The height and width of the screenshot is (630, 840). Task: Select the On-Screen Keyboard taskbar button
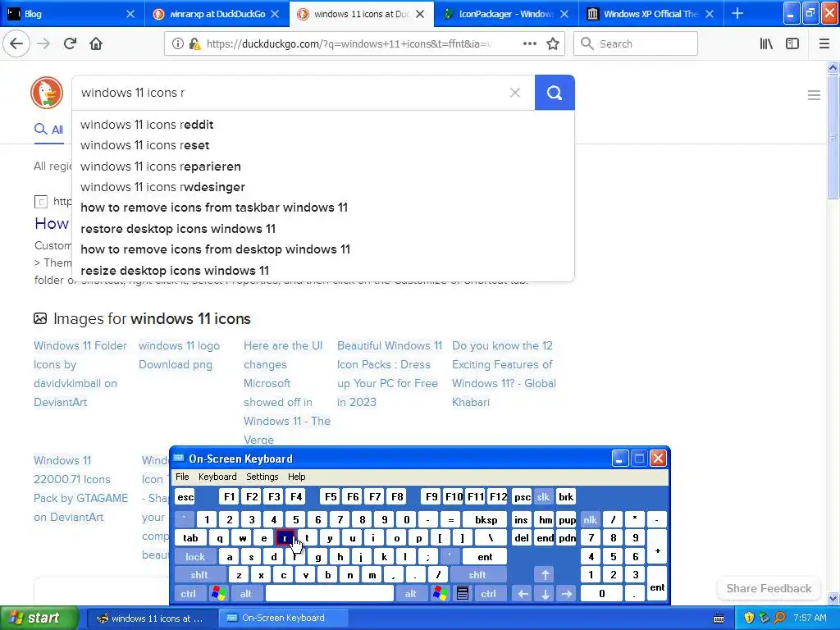tap(282, 619)
